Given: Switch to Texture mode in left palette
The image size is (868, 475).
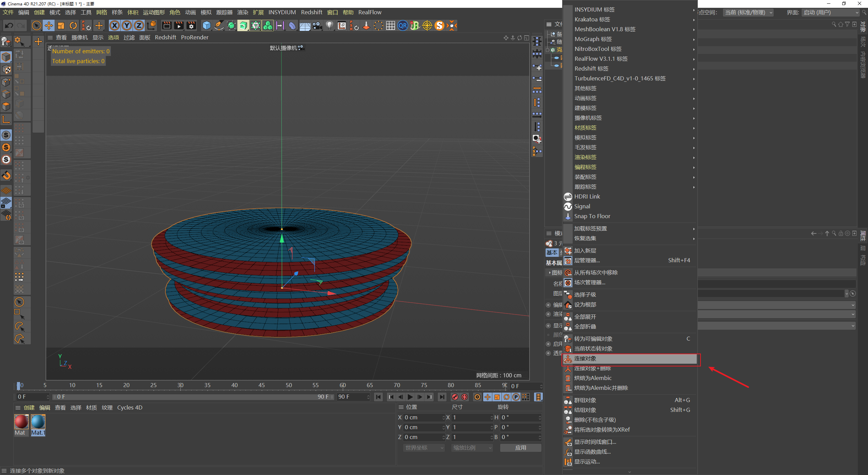Looking at the screenshot, I should [x=6, y=70].
